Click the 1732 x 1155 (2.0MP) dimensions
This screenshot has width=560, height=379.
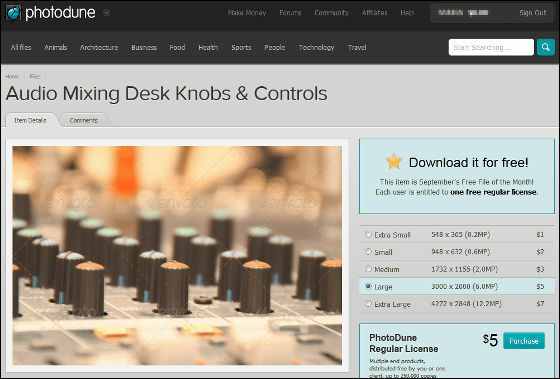(x=465, y=269)
